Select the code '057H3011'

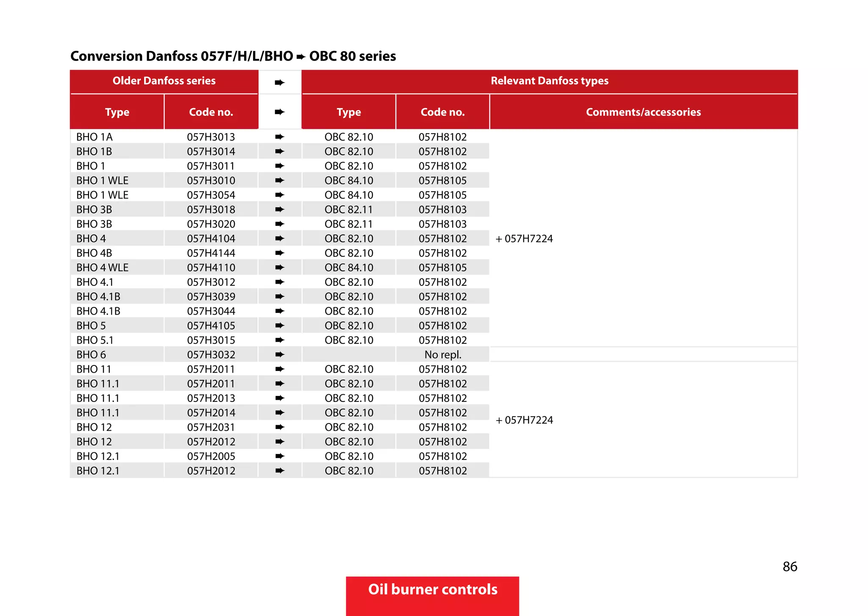(x=211, y=166)
